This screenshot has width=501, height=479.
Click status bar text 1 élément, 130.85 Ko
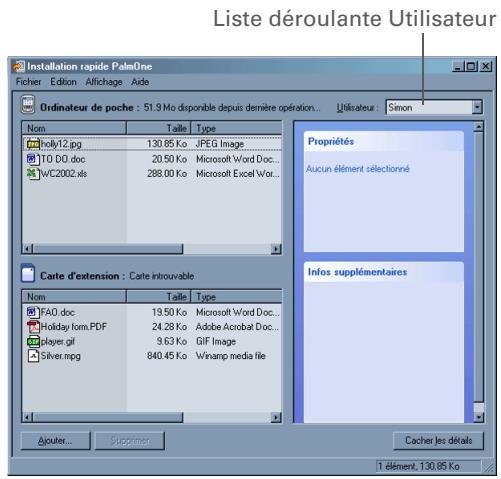(x=419, y=466)
